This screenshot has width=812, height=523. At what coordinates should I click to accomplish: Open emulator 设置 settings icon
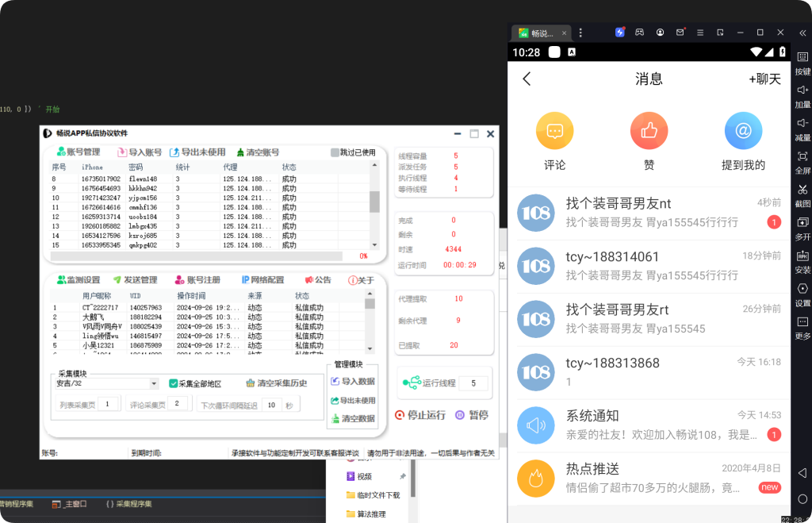pos(802,289)
